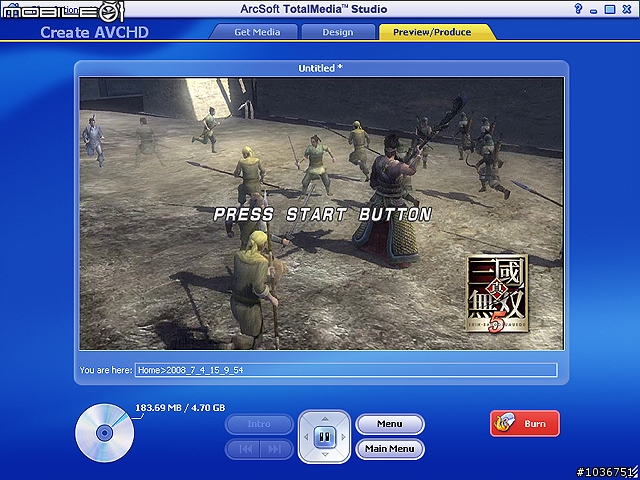Minimize the TotalMedia Studio window
This screenshot has width=640, height=480.
coord(594,10)
